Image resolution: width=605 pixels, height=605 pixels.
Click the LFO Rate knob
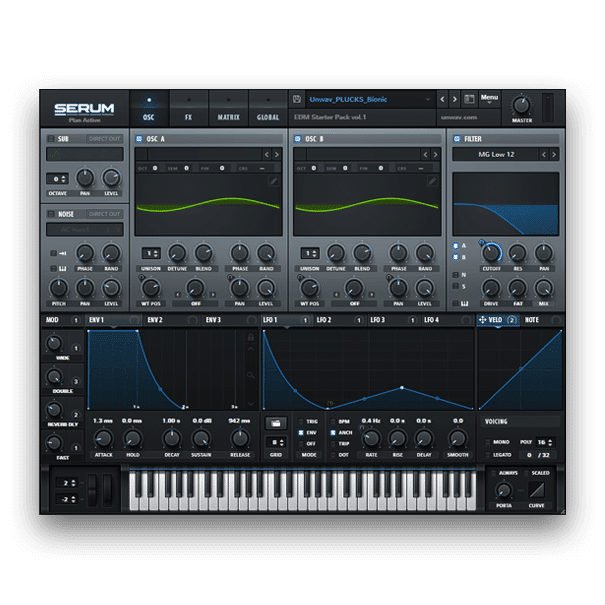(371, 439)
